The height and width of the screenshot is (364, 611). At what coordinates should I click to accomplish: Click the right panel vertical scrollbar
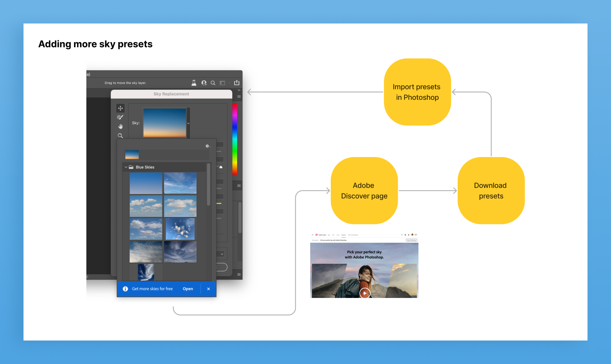(240, 217)
